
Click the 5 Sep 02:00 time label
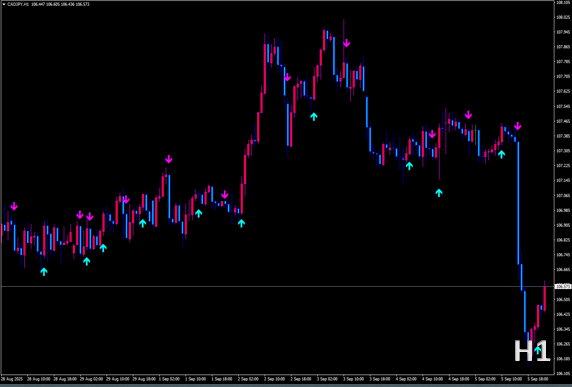tap(485, 379)
